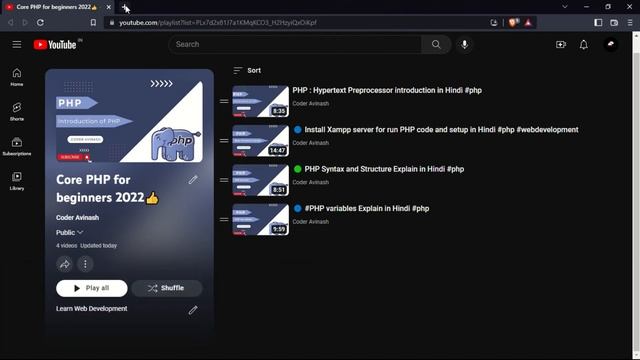Click the '4 videos Updated today' text
This screenshot has width=640, height=360.
87,246
